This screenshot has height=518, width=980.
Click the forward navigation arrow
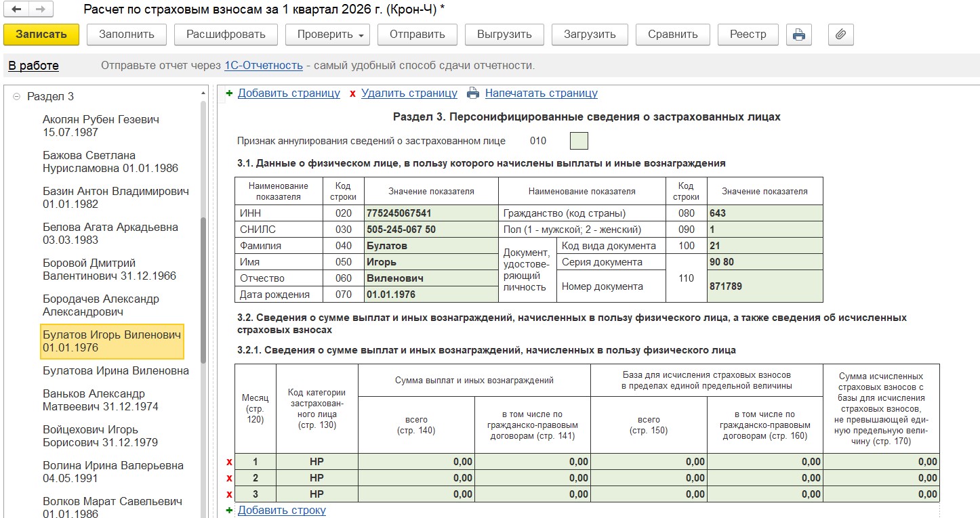click(40, 9)
